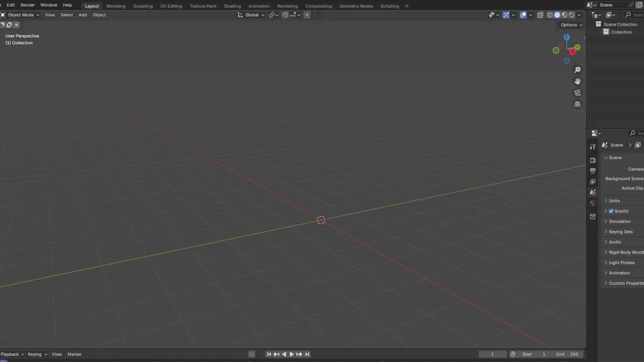The height and width of the screenshot is (362, 644).
Task: Toggle the preview range clock icon
Action: tap(513, 354)
